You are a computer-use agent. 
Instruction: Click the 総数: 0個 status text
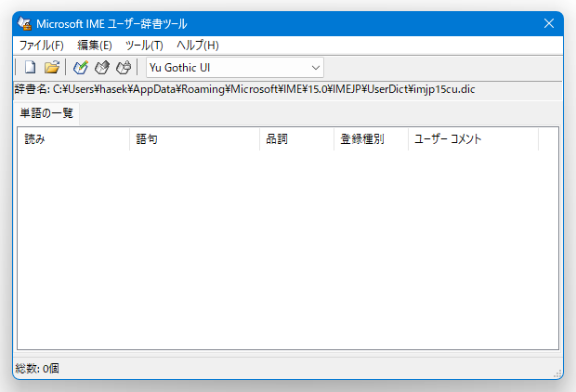tap(37, 368)
